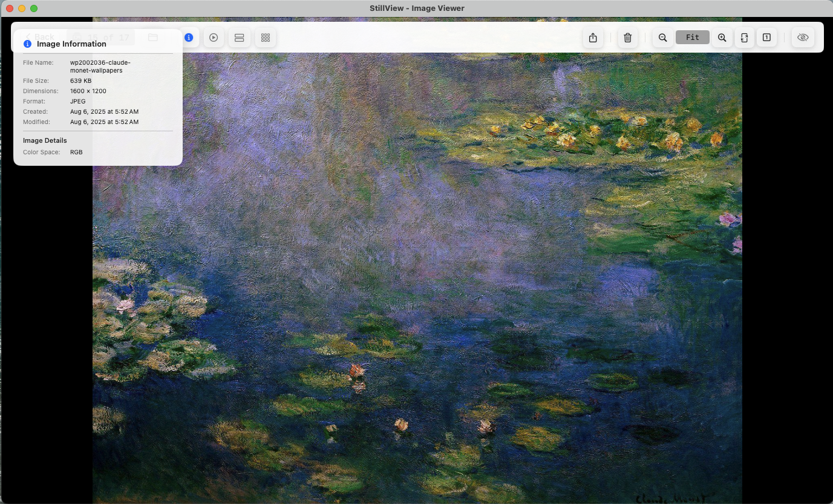833x504 pixels.
Task: Show image at actual size 1:1
Action: (766, 38)
